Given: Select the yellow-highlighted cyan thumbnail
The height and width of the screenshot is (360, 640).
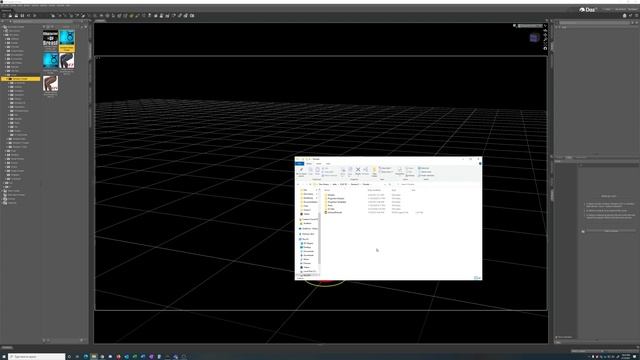Looking at the screenshot, I should (67, 40).
